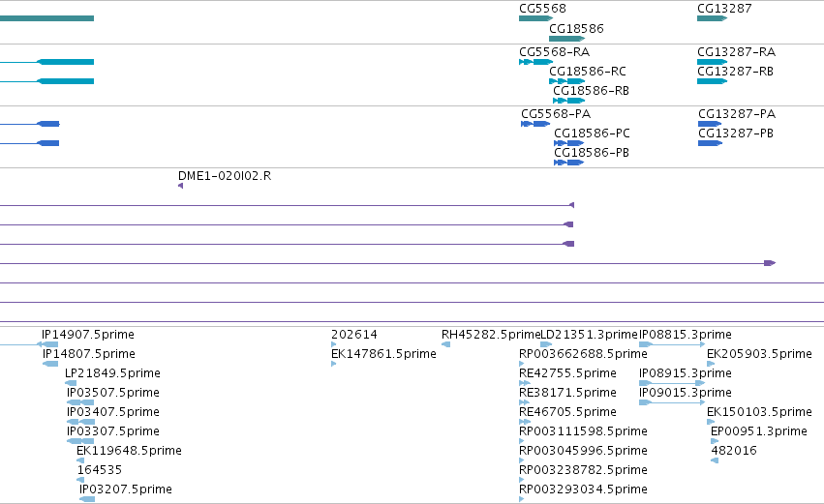Select the CG5568-RA transcript glyph
Viewport: 824px width, 504px height.
click(535, 62)
